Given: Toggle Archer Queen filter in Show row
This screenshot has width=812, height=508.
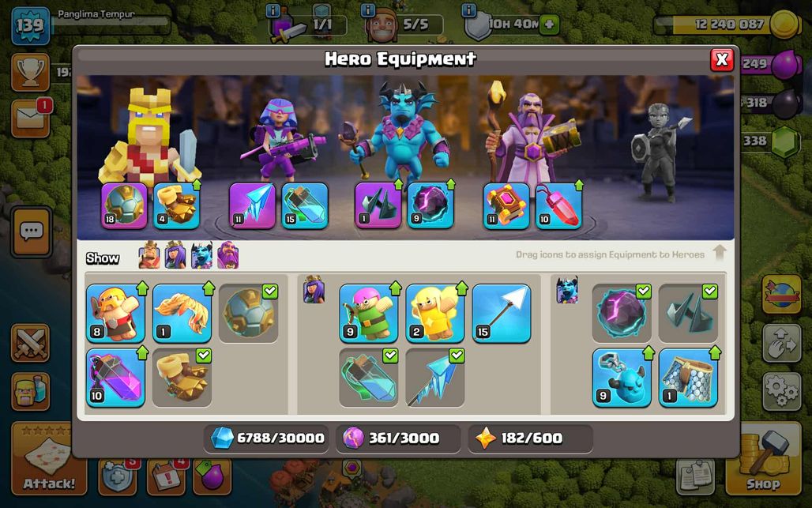Looking at the screenshot, I should 175,254.
